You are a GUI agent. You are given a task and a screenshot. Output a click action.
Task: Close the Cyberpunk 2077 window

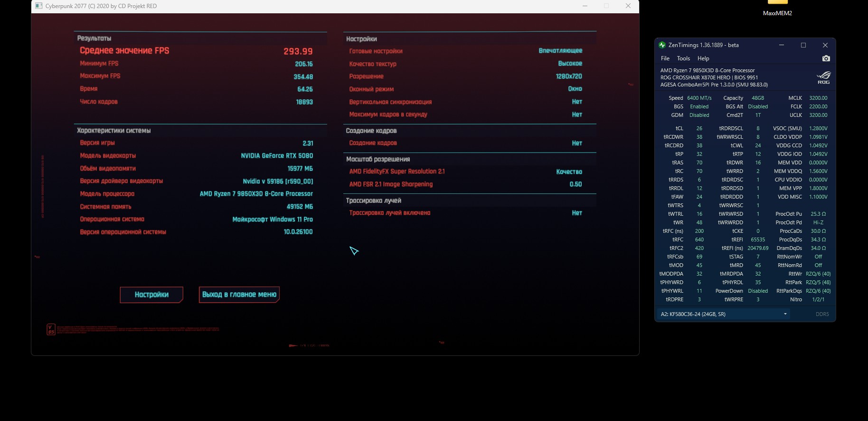click(x=628, y=6)
